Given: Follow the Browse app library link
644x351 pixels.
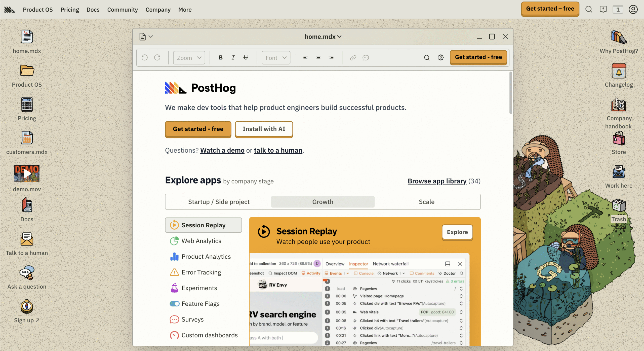Looking at the screenshot, I should pyautogui.click(x=437, y=181).
